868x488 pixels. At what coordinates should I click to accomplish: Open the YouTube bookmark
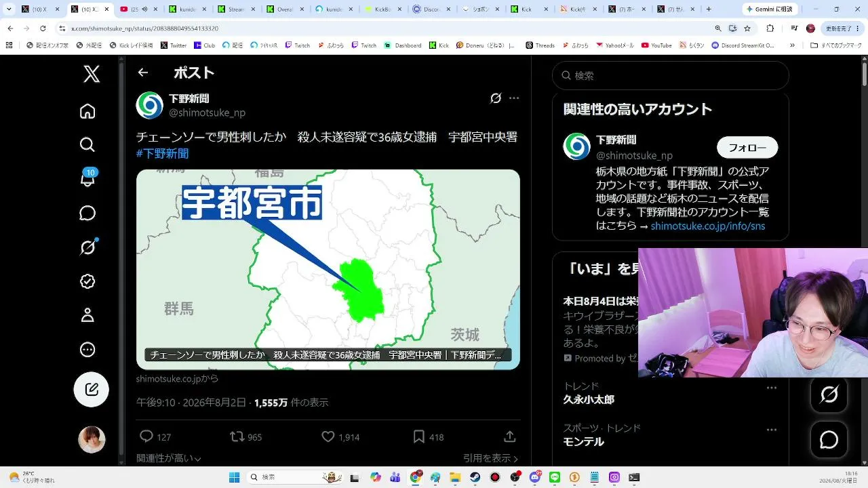point(656,45)
